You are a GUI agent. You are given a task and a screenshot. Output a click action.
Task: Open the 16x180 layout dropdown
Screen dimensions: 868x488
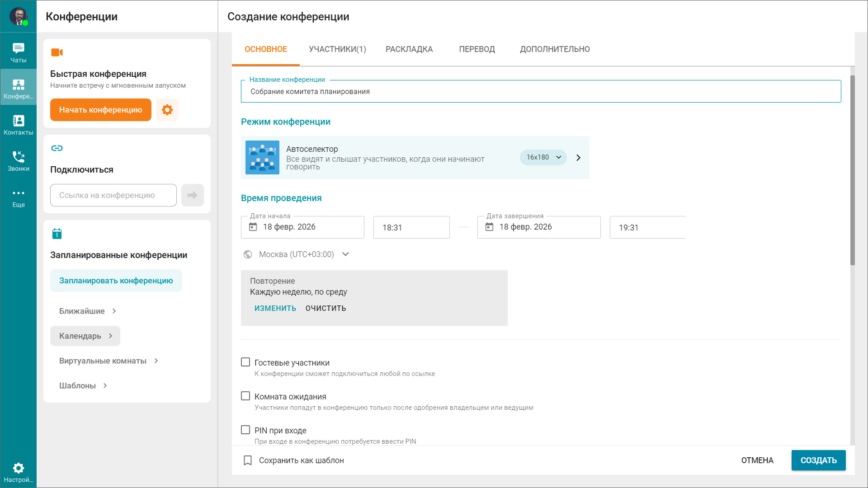click(x=543, y=157)
